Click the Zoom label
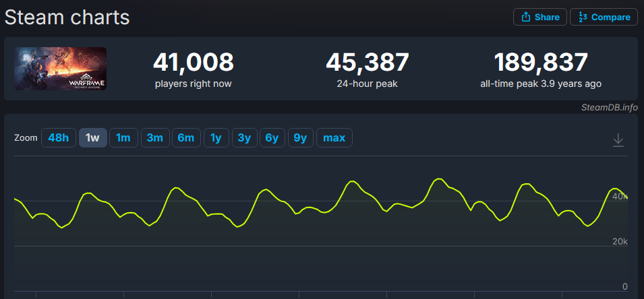Viewport: 644px width, 299px height. point(26,138)
